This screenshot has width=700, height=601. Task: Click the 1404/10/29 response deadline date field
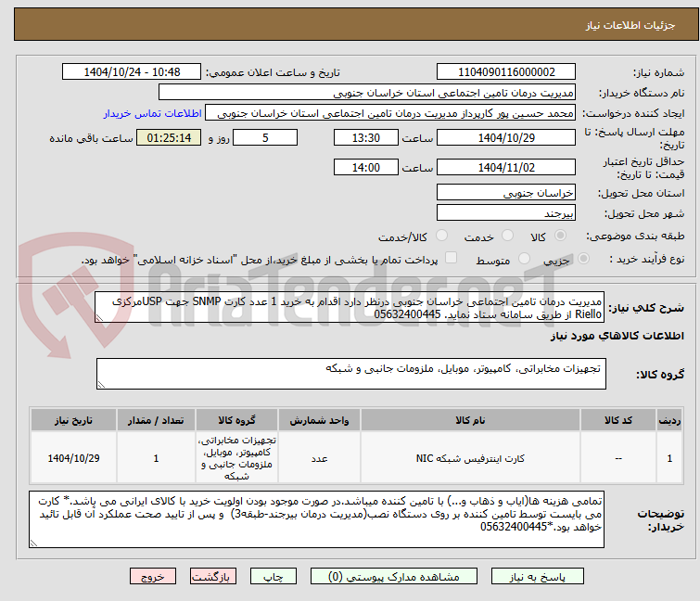pos(506,137)
